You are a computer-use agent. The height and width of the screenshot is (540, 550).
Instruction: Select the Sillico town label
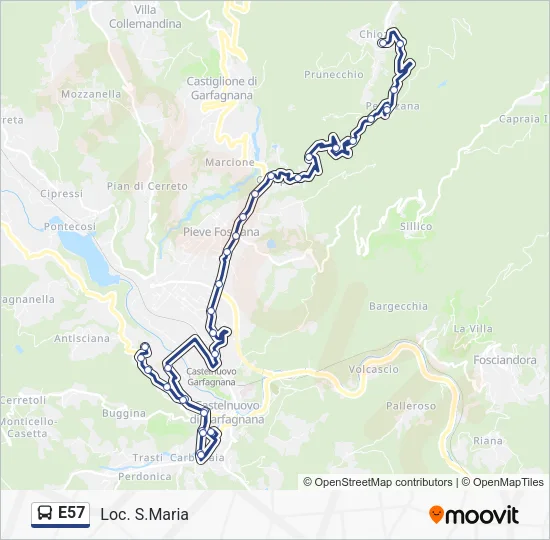[x=416, y=227]
